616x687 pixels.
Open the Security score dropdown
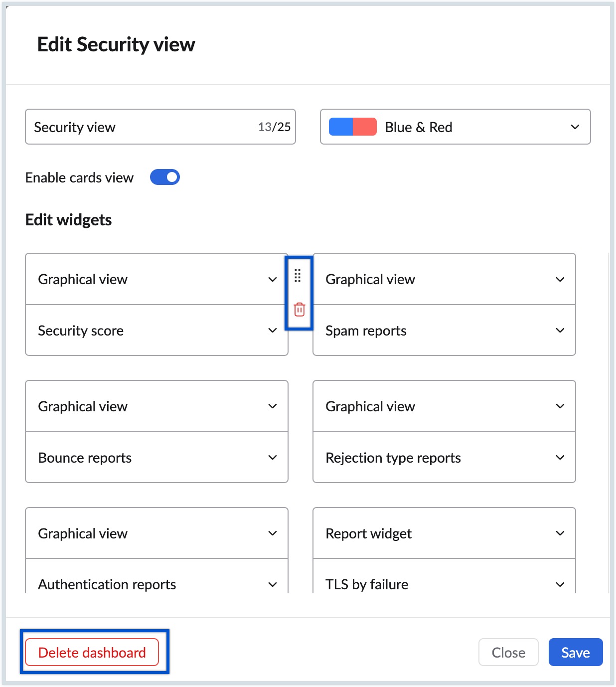[x=156, y=331]
